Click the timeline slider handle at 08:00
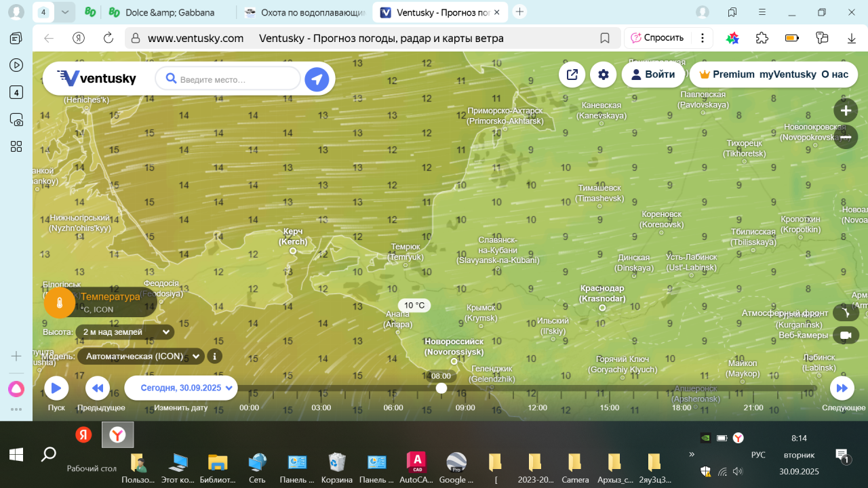The width and height of the screenshot is (868, 488). [x=441, y=388]
